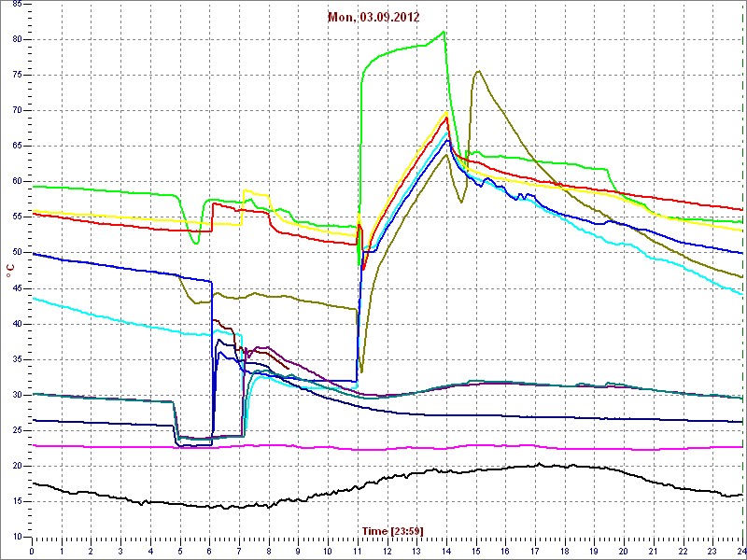Click hour 6 on the time axis

point(209,551)
